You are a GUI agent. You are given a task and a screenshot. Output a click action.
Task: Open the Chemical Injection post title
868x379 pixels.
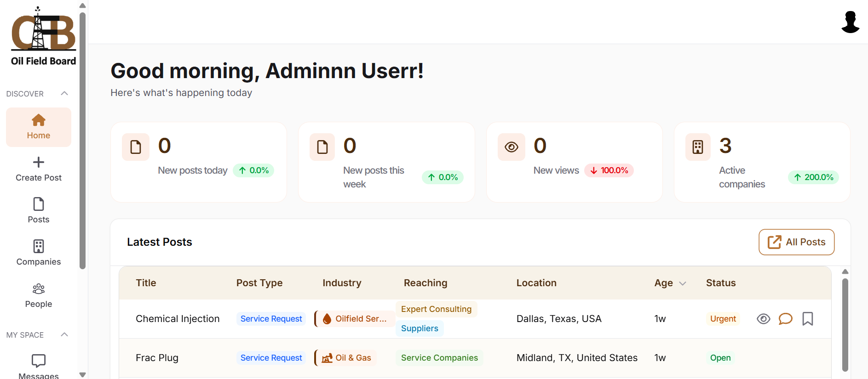click(x=178, y=319)
